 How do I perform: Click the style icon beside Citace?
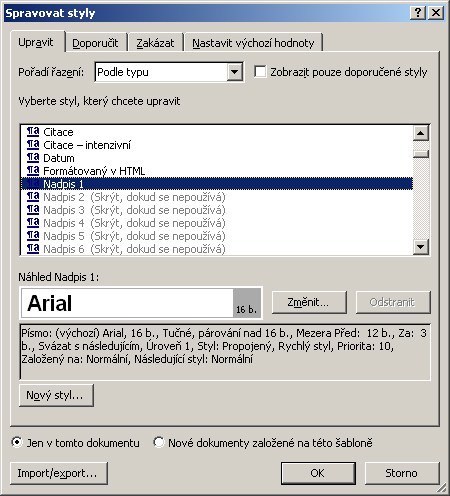tap(33, 132)
